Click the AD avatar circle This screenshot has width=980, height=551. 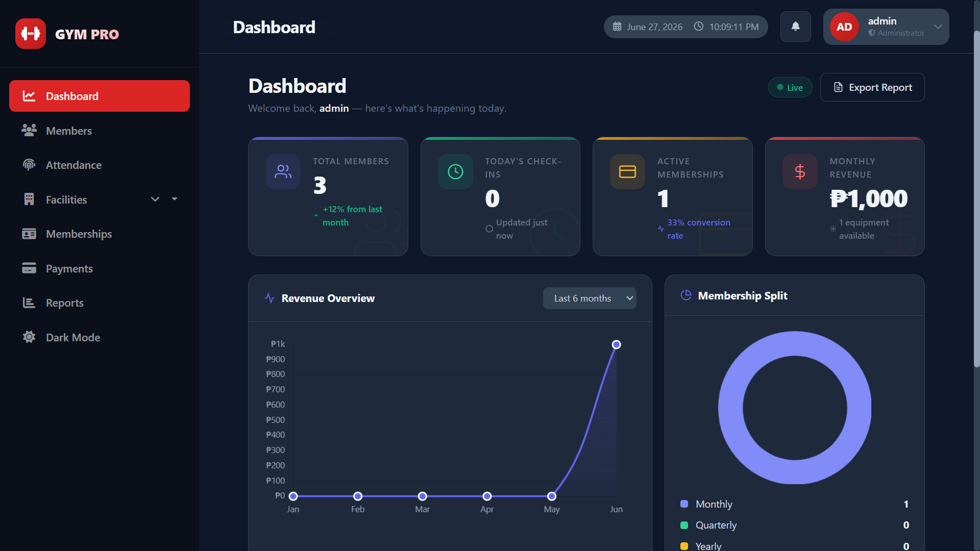pyautogui.click(x=844, y=27)
